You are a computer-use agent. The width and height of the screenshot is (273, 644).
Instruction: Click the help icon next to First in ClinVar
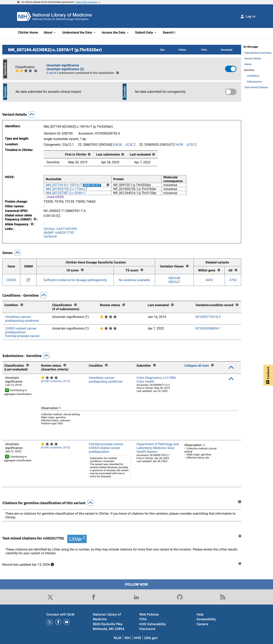[x=89, y=154]
